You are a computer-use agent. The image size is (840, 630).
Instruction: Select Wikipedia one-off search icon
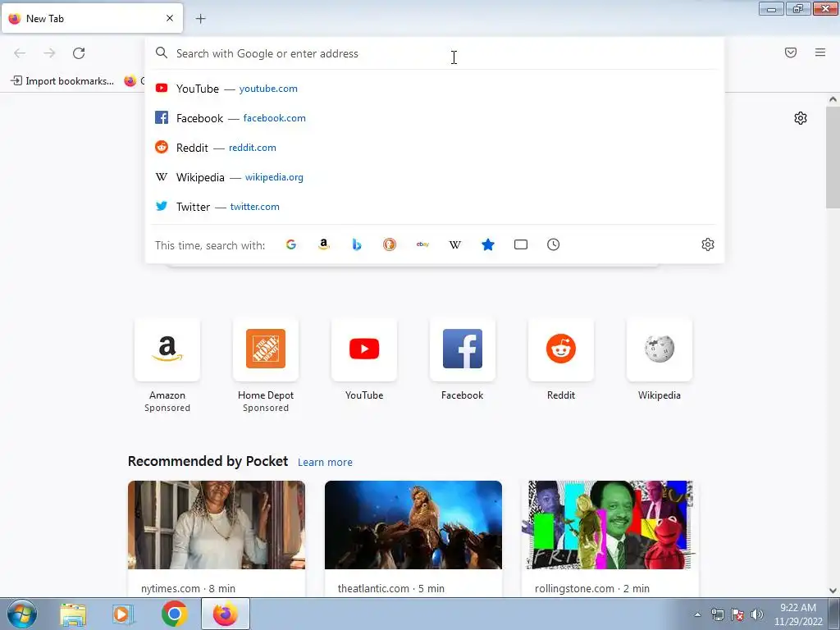tap(454, 244)
